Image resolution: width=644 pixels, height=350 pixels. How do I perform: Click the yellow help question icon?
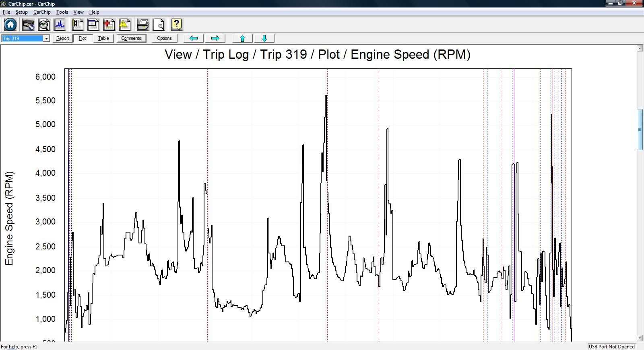click(177, 25)
